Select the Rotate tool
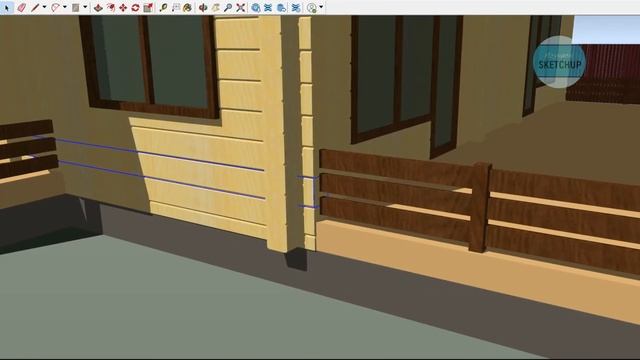Viewport: 640px width, 360px height. pos(135,7)
